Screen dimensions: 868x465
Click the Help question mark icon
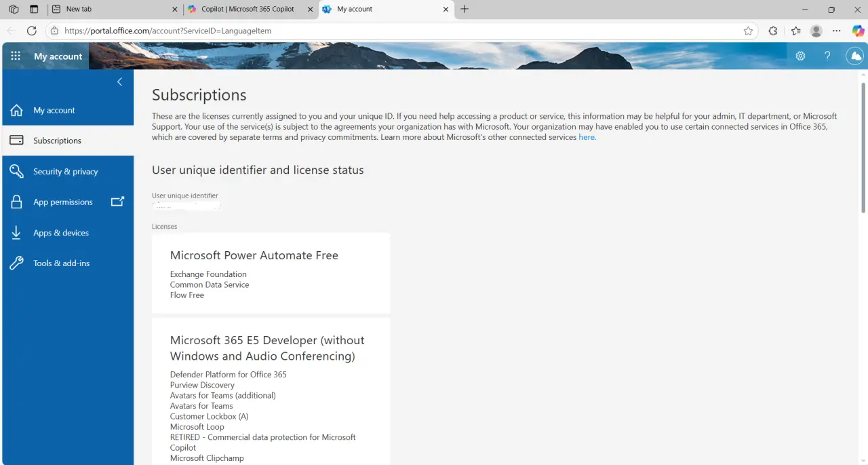coord(827,56)
